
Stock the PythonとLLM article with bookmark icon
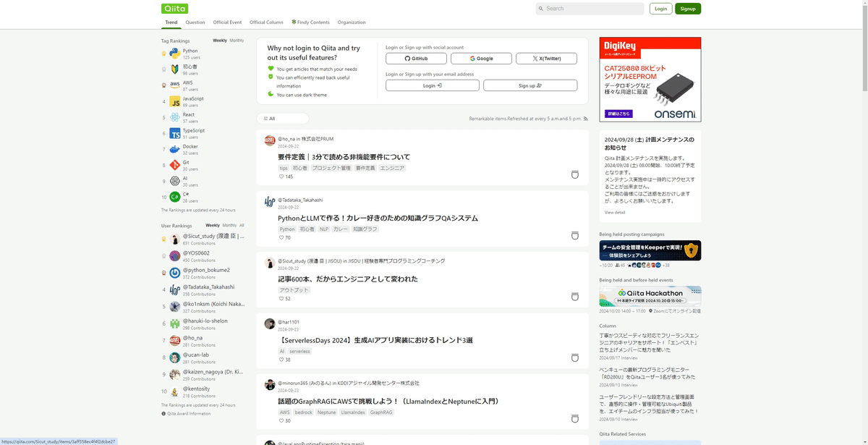click(x=575, y=236)
